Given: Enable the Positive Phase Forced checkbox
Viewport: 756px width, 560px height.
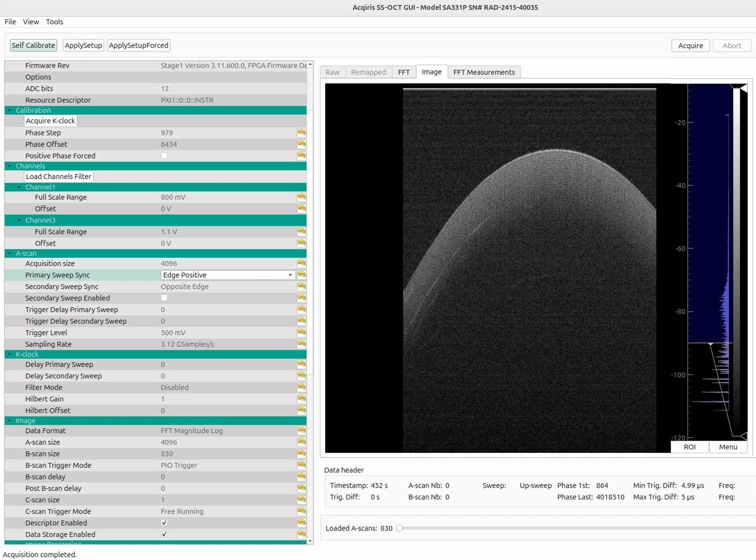Looking at the screenshot, I should click(x=164, y=156).
